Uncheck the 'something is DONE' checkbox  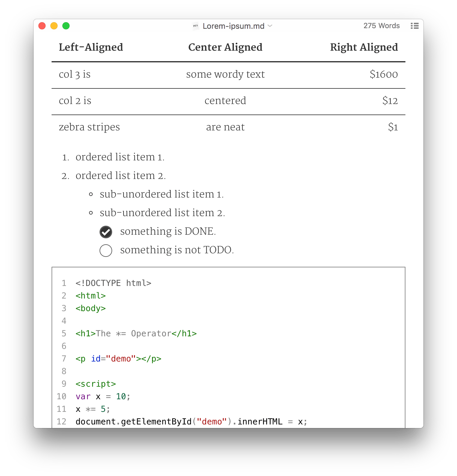click(x=106, y=232)
